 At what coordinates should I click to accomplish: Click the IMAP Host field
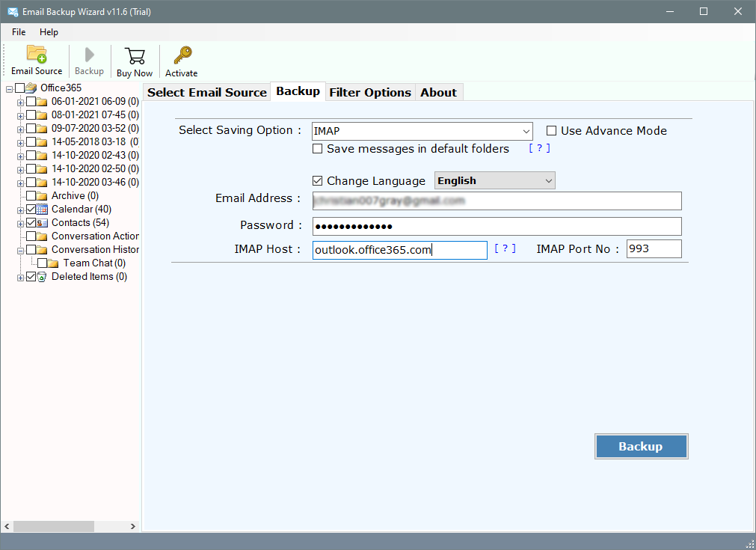click(400, 250)
